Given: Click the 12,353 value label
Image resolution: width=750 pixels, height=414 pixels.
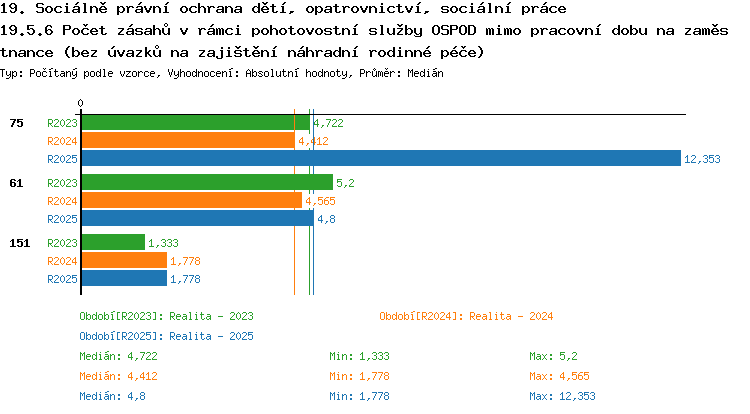Looking at the screenshot, I should (x=702, y=159).
